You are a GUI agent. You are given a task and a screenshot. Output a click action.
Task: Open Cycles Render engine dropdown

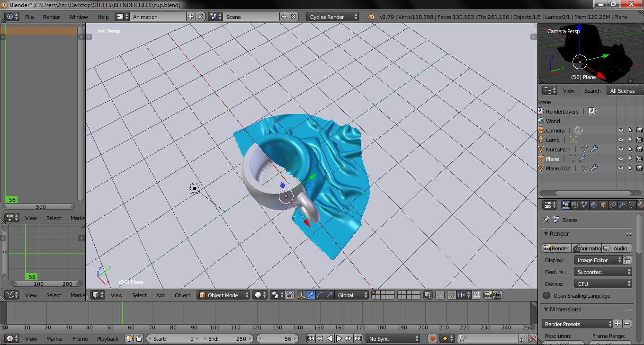332,17
